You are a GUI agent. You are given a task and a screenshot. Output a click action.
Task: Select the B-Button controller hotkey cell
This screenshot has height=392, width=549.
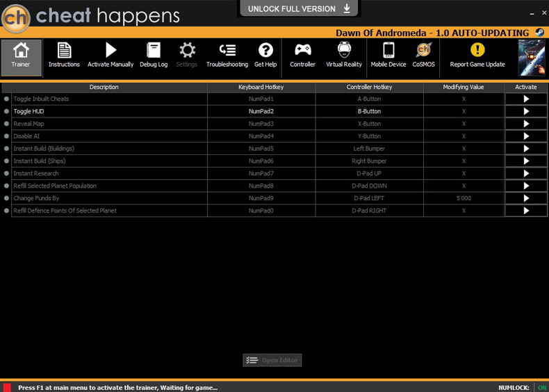pos(370,111)
